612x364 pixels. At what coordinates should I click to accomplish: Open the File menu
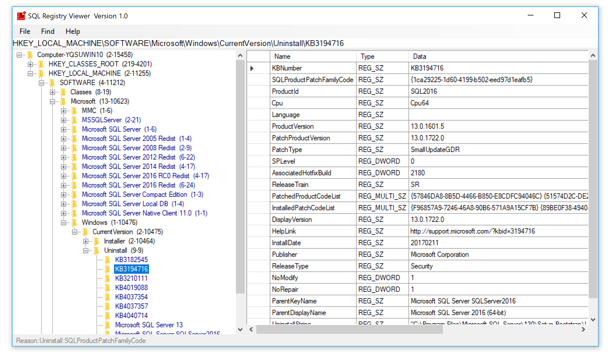25,31
